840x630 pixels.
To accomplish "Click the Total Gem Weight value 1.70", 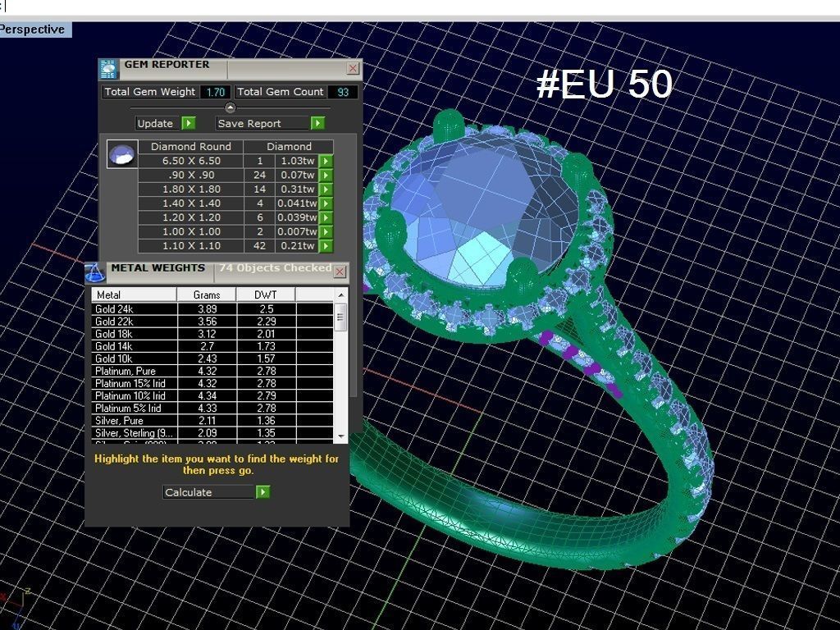I will click(x=216, y=92).
